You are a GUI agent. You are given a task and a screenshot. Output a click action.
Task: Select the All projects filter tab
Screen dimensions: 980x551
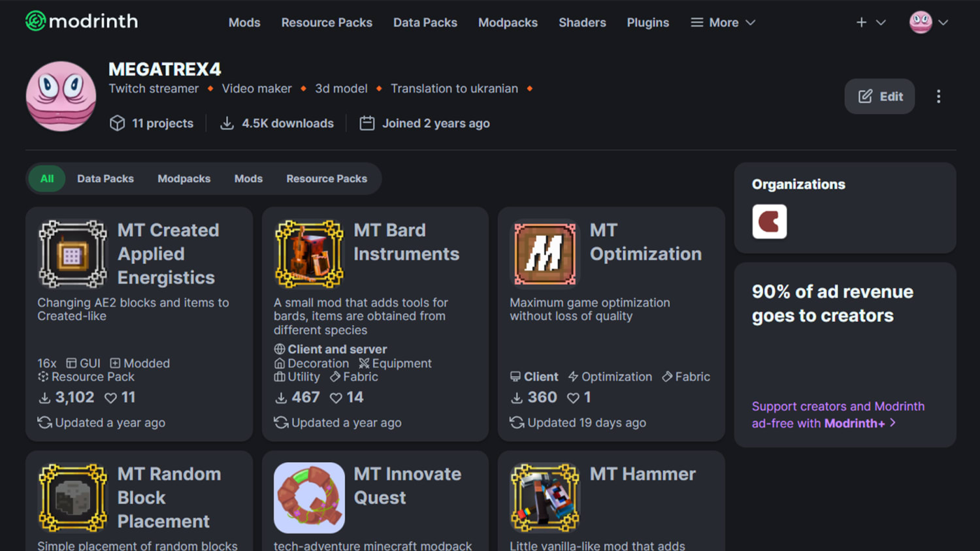pyautogui.click(x=47, y=178)
